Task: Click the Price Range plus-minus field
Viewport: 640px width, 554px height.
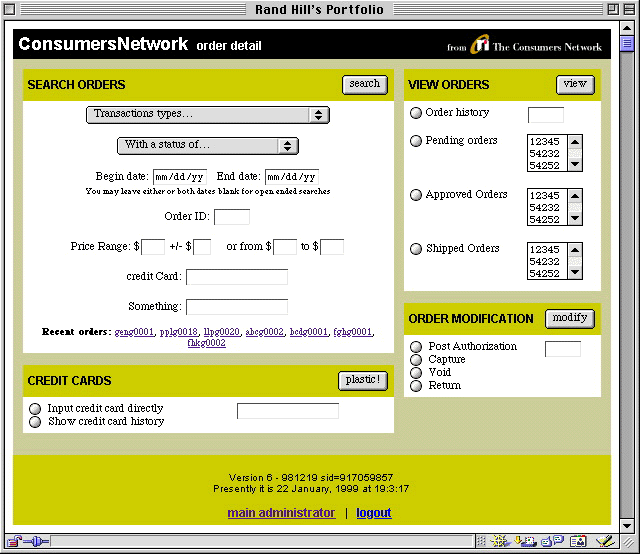Action: [x=202, y=247]
